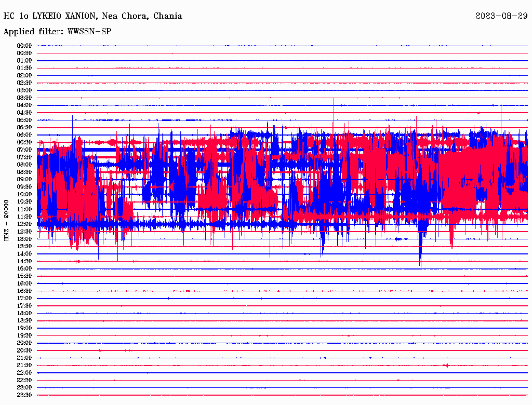Image resolution: width=532 pixels, height=405 pixels.
Task: Click the date 2023-08-29
Action: [501, 16]
